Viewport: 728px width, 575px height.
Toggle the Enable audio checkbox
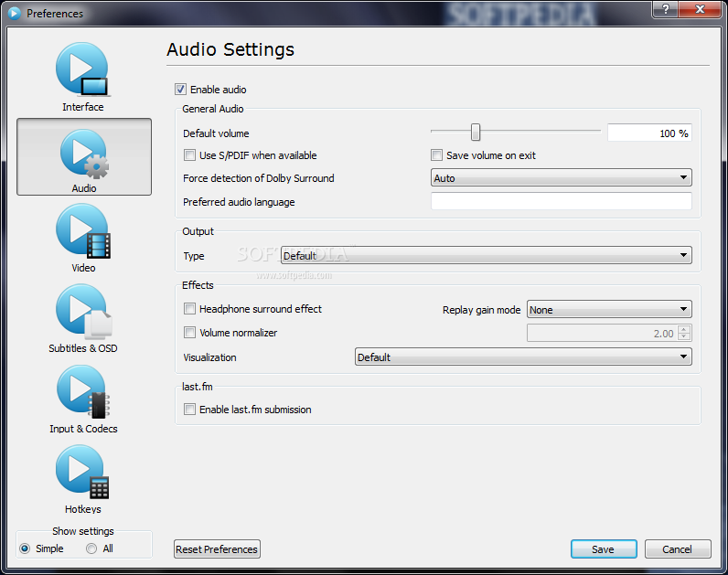180,89
